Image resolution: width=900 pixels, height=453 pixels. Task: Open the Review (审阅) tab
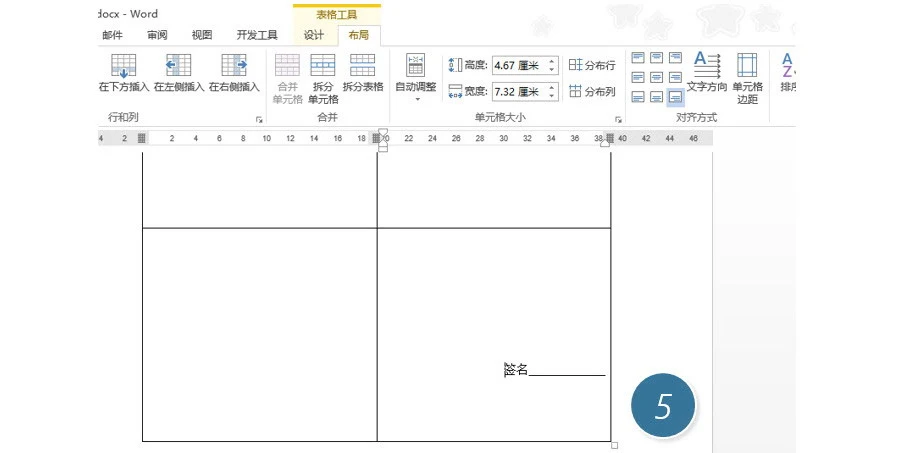coord(157,35)
